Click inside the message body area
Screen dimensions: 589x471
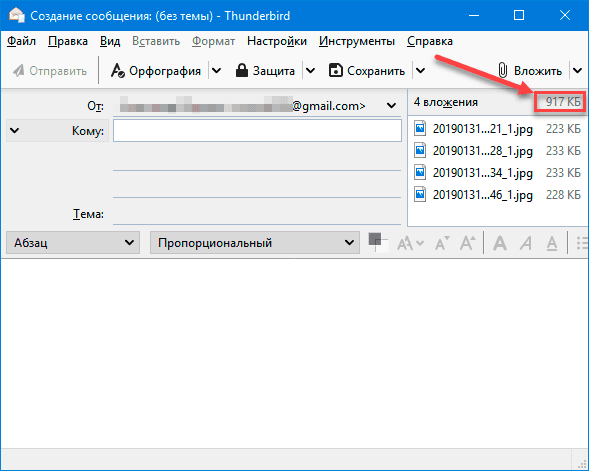click(x=294, y=353)
